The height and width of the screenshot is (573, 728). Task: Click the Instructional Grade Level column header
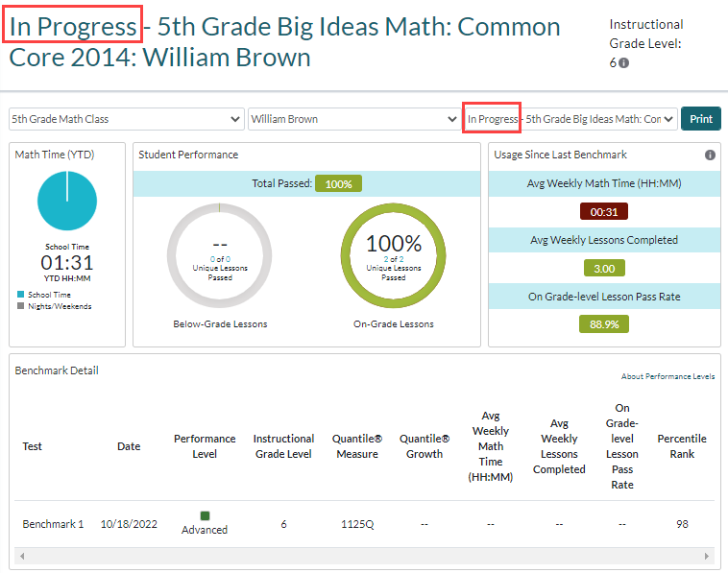click(x=283, y=446)
